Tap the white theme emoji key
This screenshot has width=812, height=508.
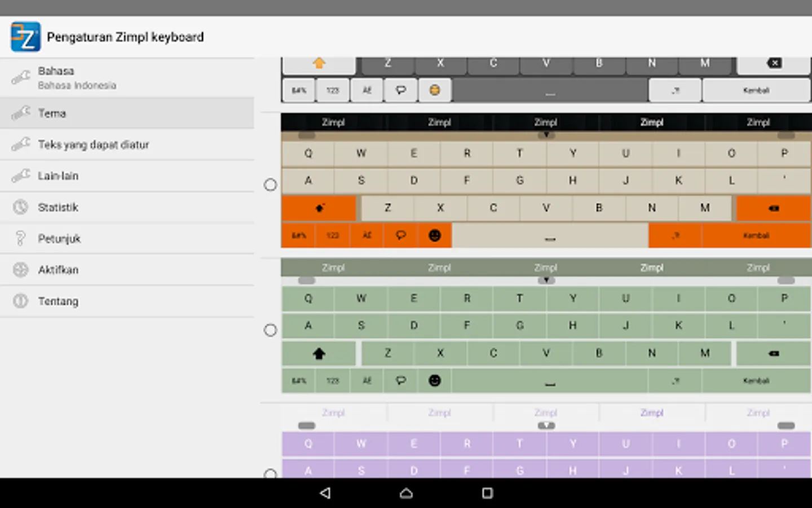click(x=435, y=90)
